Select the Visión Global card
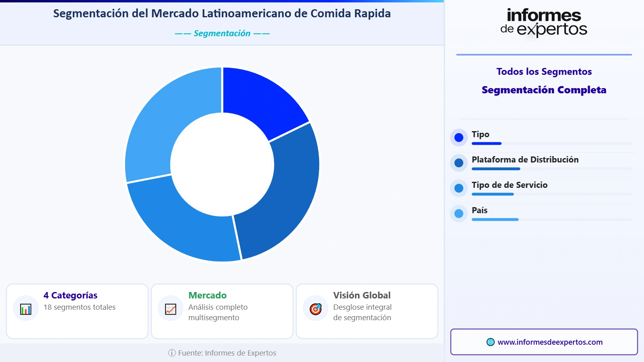Viewport: 644px width, 362px height. (x=367, y=311)
